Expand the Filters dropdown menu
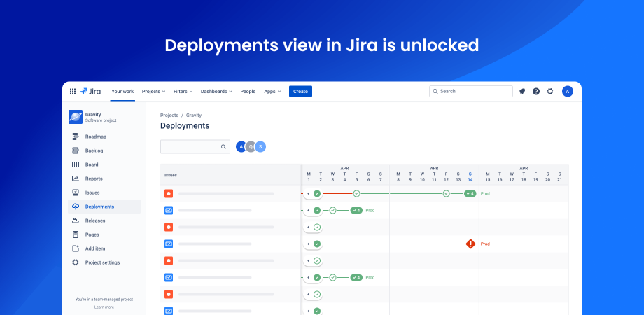 coord(183,91)
